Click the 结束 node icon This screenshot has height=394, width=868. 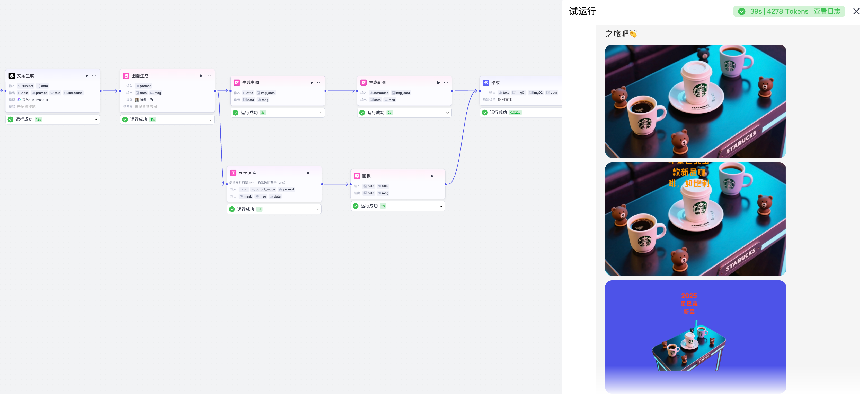point(486,83)
